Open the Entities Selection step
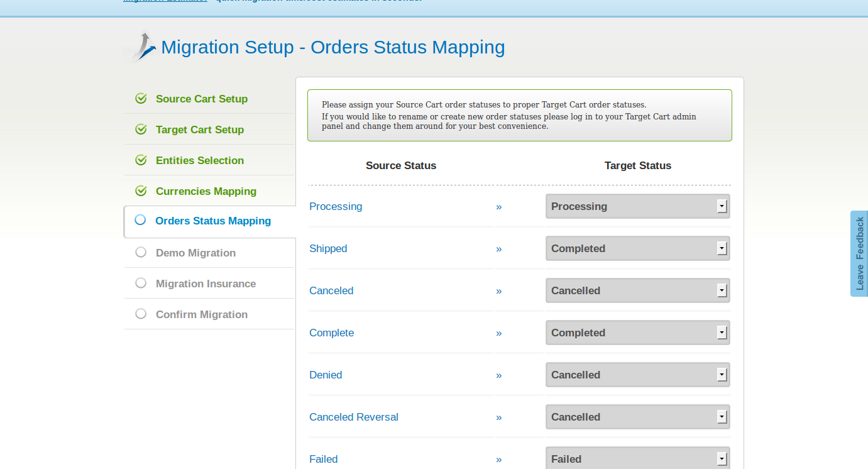 point(199,160)
